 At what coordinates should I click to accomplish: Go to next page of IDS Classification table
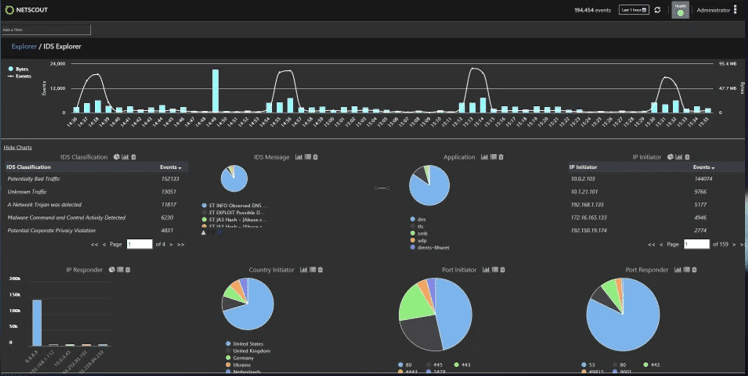point(171,244)
